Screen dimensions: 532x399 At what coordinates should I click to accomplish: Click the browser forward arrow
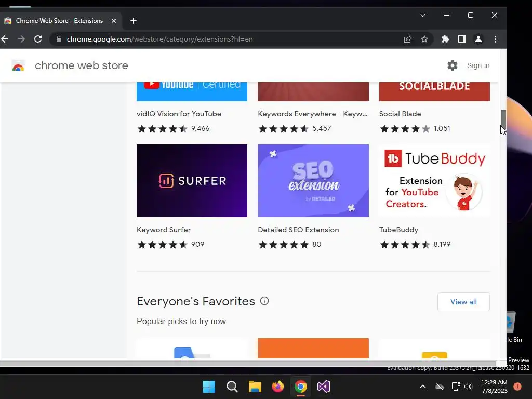pyautogui.click(x=21, y=39)
